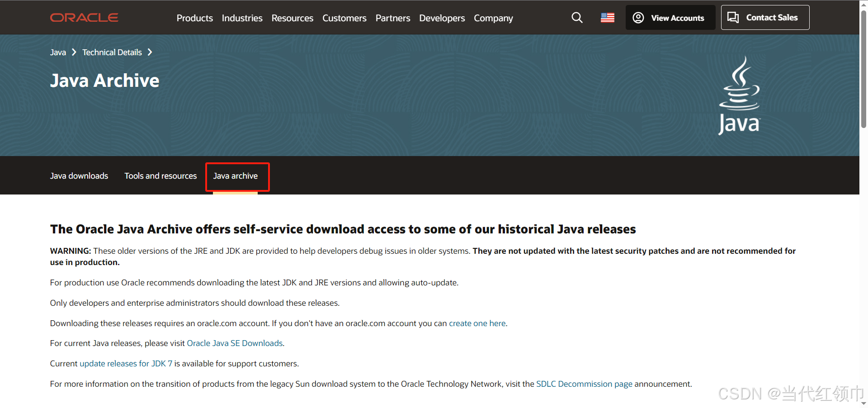Open the Developers menu
The width and height of the screenshot is (868, 408).
tap(442, 18)
